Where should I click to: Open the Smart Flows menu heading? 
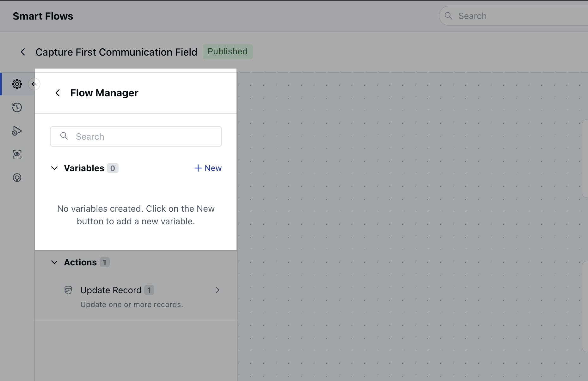click(x=43, y=16)
